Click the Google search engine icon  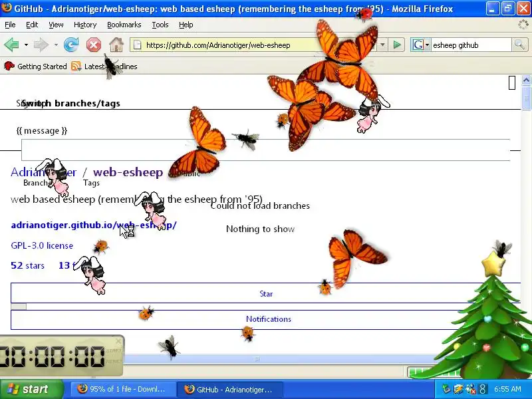point(418,45)
